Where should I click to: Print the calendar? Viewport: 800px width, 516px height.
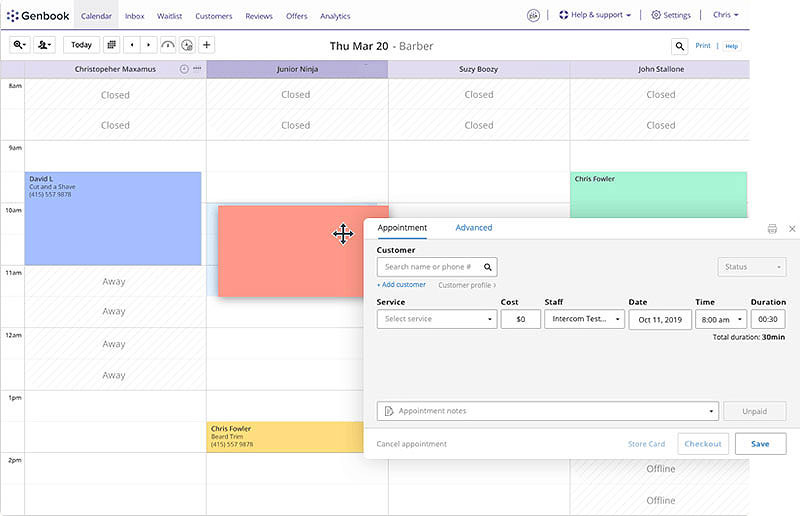tap(703, 45)
